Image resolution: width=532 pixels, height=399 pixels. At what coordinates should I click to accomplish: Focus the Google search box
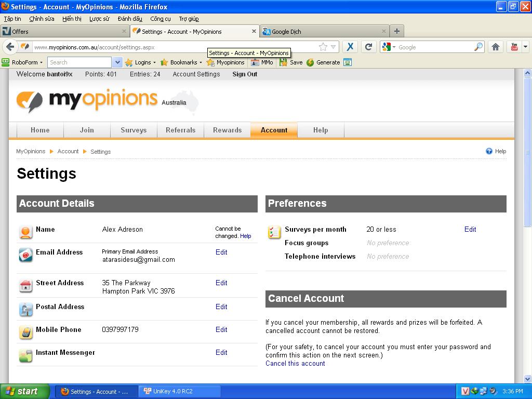435,47
